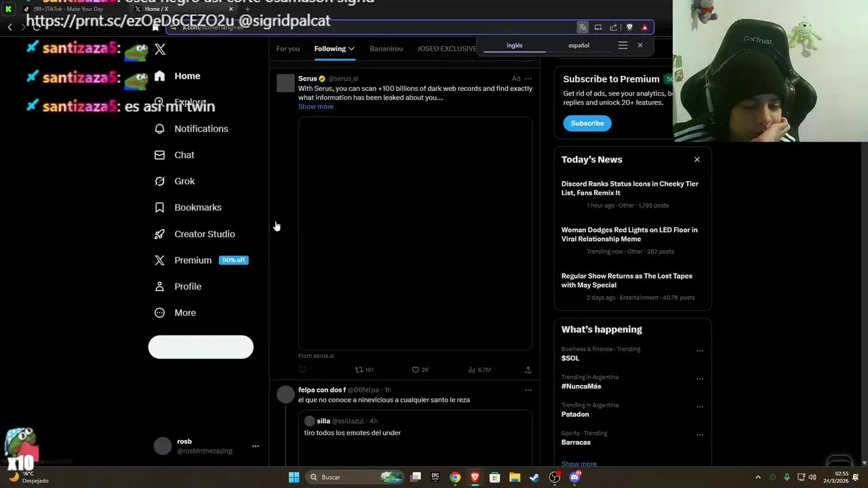Close the translate popup
Screen dimensions: 868x488
click(x=640, y=45)
